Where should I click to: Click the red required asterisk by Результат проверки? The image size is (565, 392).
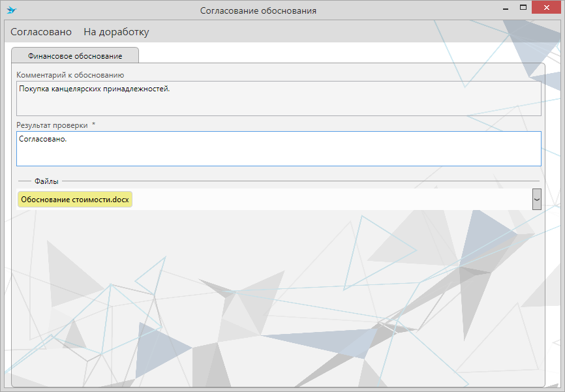[93, 125]
